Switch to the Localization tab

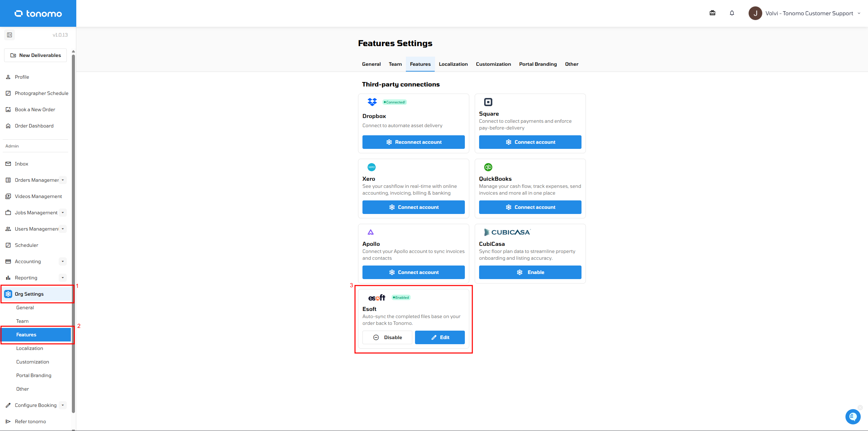pyautogui.click(x=453, y=64)
